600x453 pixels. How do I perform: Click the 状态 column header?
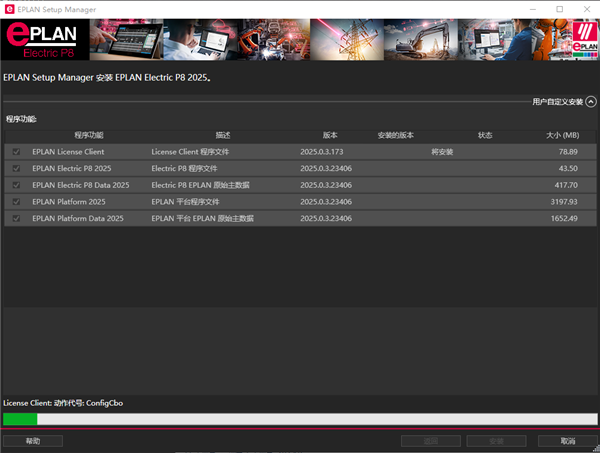pyautogui.click(x=485, y=135)
